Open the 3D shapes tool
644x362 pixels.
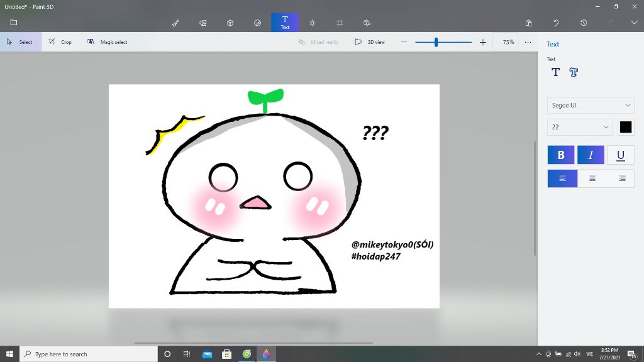pyautogui.click(x=230, y=23)
